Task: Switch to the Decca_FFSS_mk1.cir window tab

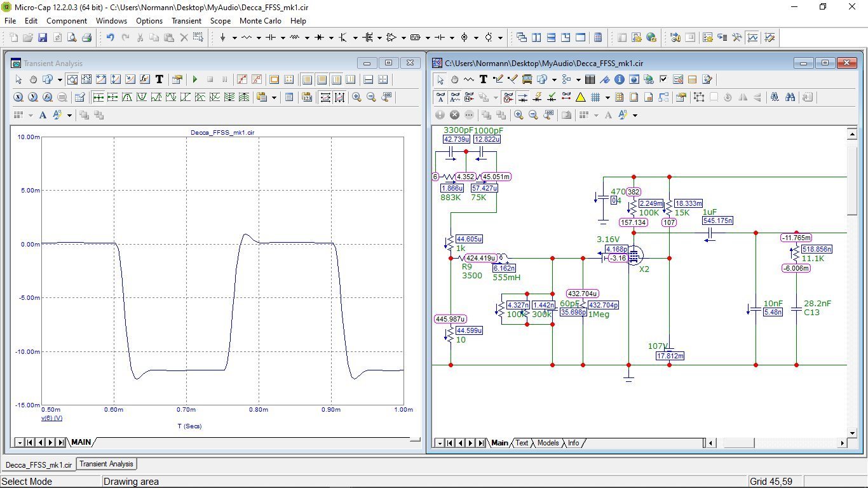Action: 38,464
